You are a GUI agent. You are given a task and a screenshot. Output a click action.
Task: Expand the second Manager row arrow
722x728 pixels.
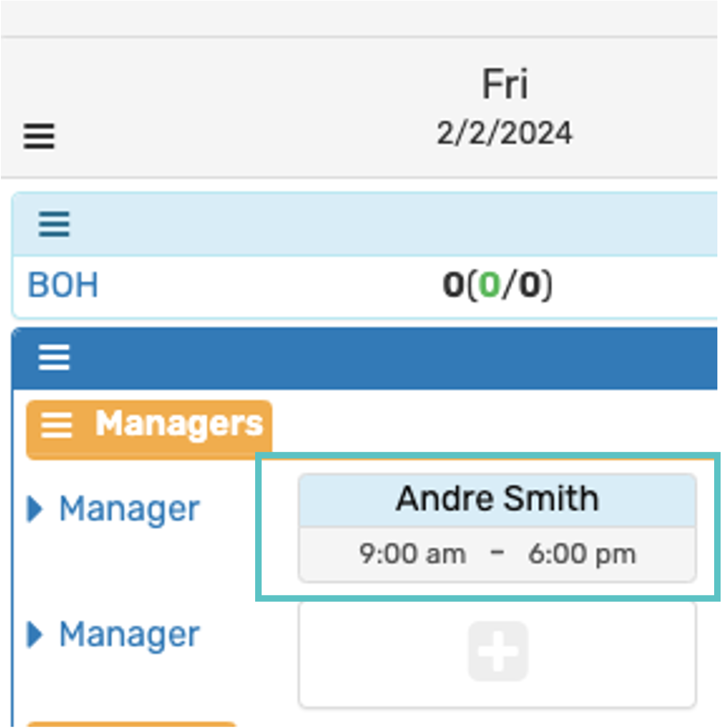pyautogui.click(x=35, y=635)
